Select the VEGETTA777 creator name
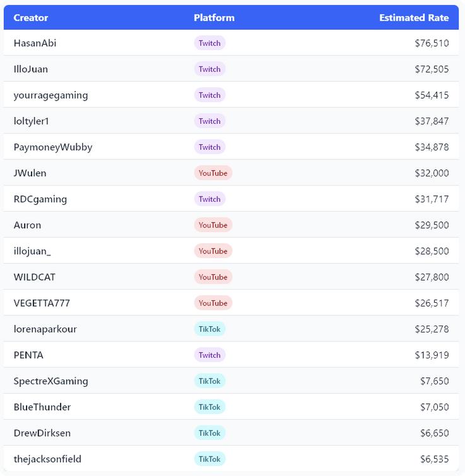This screenshot has height=476, width=465. tap(42, 303)
